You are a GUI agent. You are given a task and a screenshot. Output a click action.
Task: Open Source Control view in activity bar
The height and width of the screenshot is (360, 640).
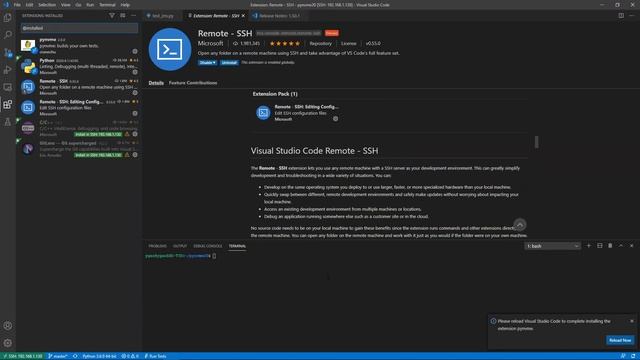pyautogui.click(x=7, y=52)
